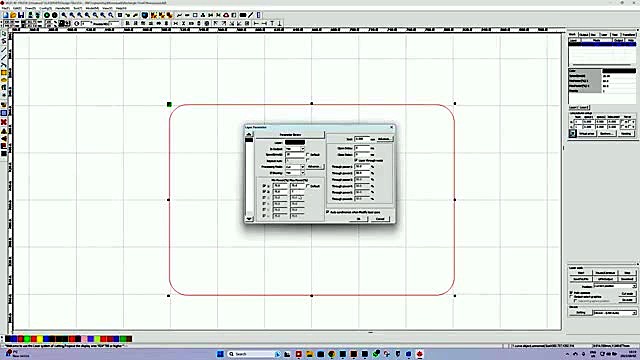Screen dimensions: 640x360
Task: Click the Redo icon beside Undo
Action: (x=54, y=15)
